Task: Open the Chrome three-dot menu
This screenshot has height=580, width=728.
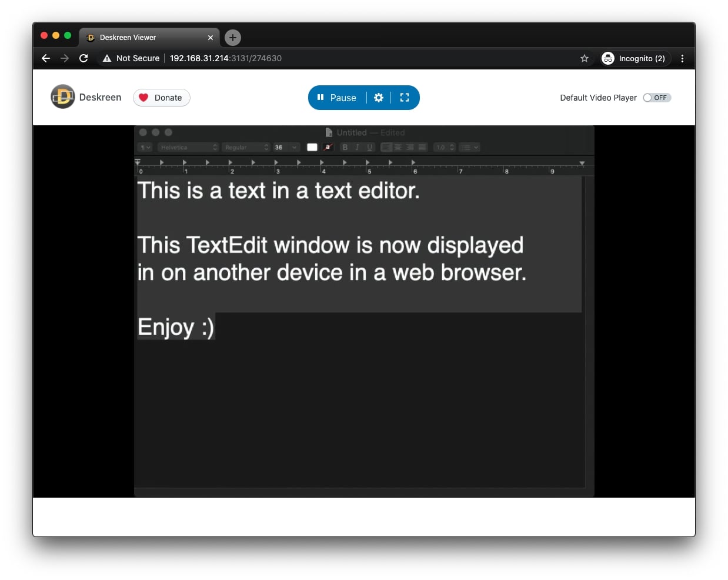Action: point(682,58)
